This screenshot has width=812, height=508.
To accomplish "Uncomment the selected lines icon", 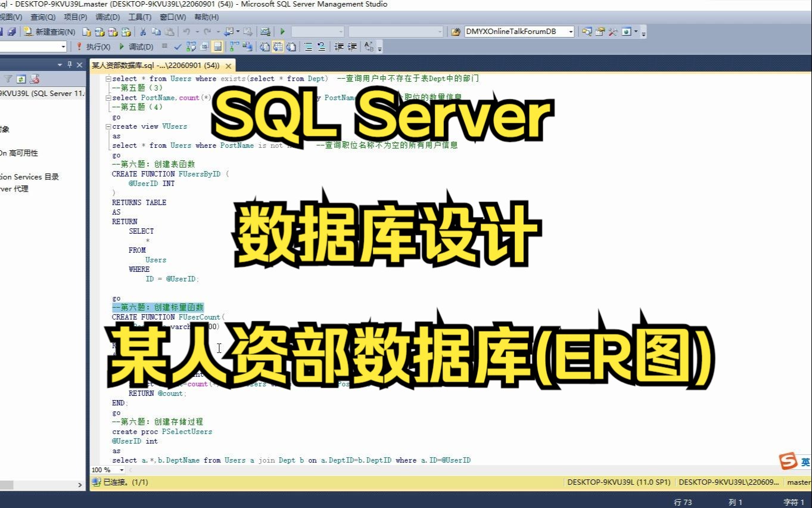I will tap(322, 47).
